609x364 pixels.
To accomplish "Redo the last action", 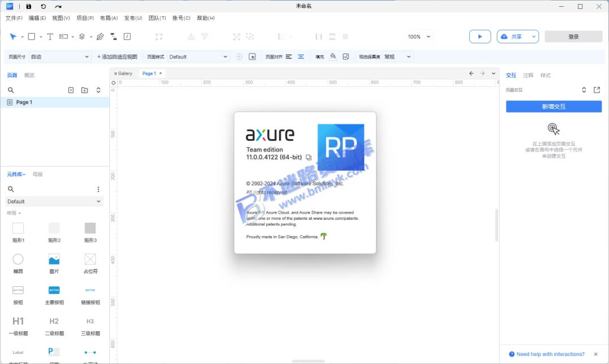I will (x=58, y=6).
